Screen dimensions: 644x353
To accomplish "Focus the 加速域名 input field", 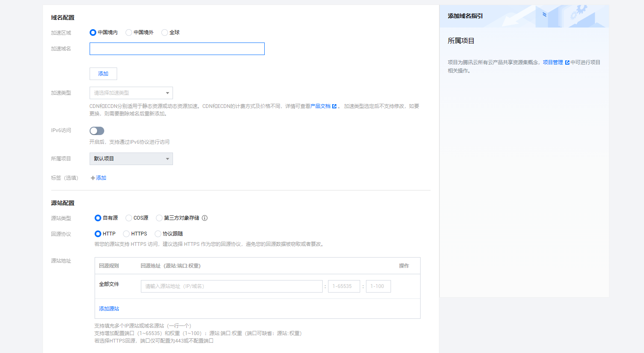I will (x=177, y=49).
